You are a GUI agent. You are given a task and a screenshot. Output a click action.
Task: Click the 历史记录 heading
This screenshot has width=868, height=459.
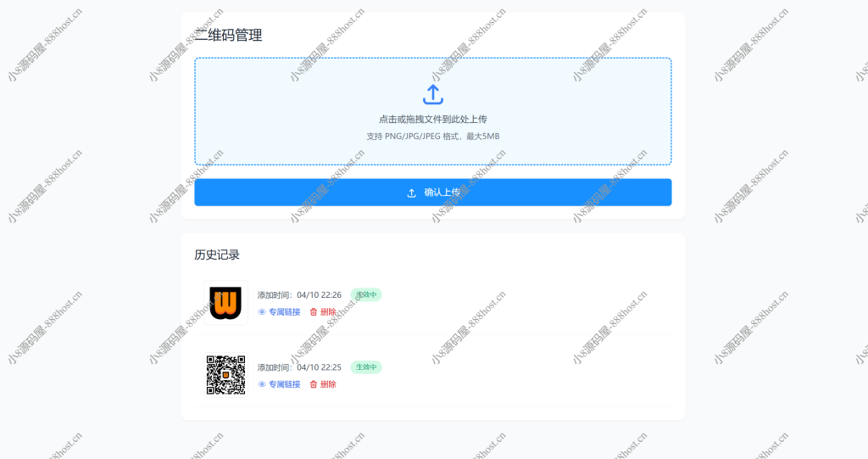tap(217, 255)
